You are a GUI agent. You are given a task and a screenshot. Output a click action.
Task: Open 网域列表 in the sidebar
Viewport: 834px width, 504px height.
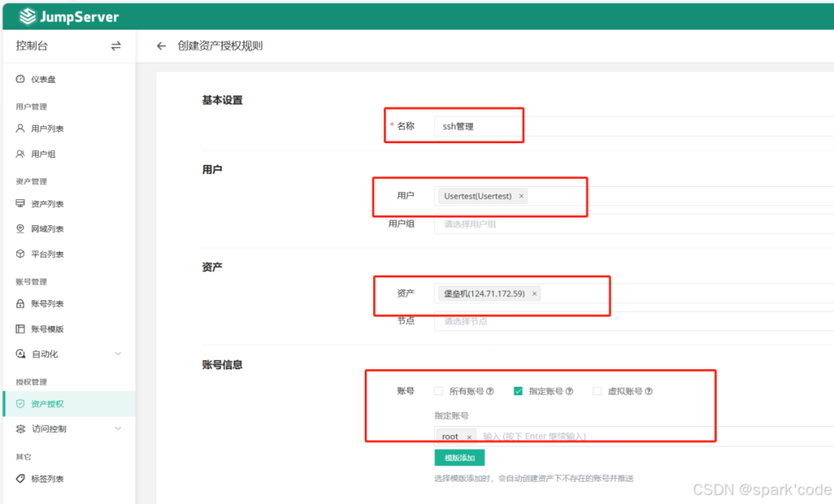coord(48,228)
